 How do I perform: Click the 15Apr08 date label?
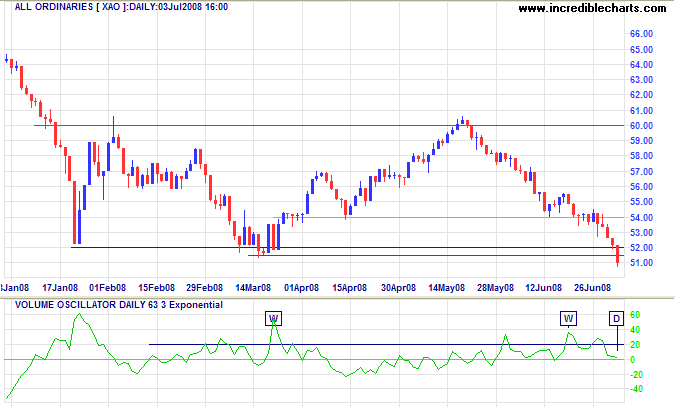350,288
